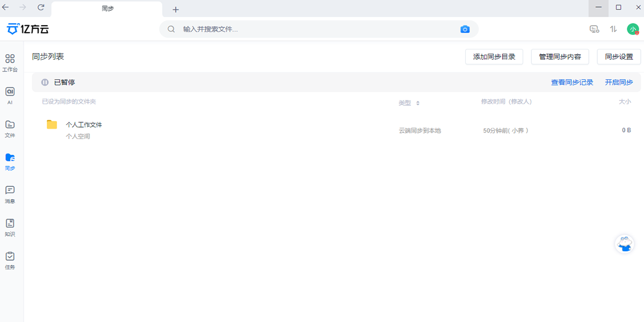Select the 同步 tab
Image resolution: width=644 pixels, height=322 pixels.
coord(107,9)
